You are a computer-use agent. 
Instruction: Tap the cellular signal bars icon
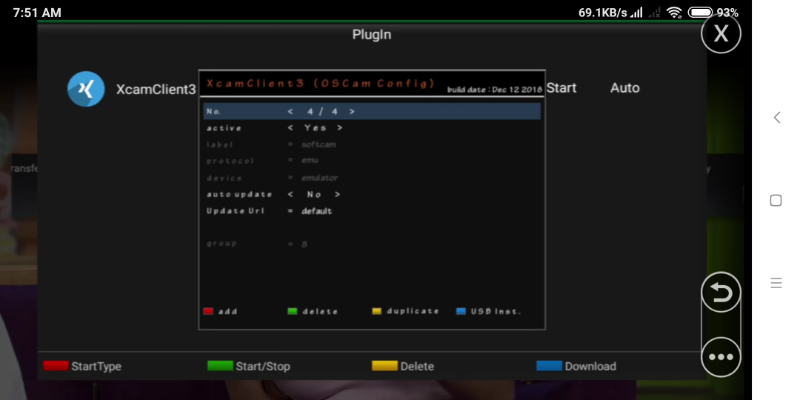[636, 13]
